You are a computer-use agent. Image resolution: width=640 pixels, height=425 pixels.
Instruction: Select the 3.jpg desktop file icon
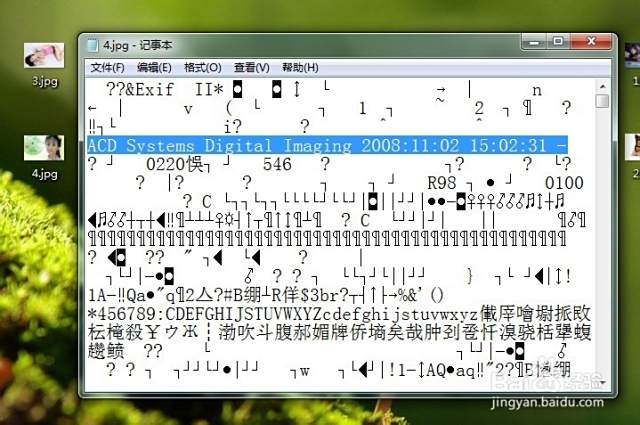[44, 56]
